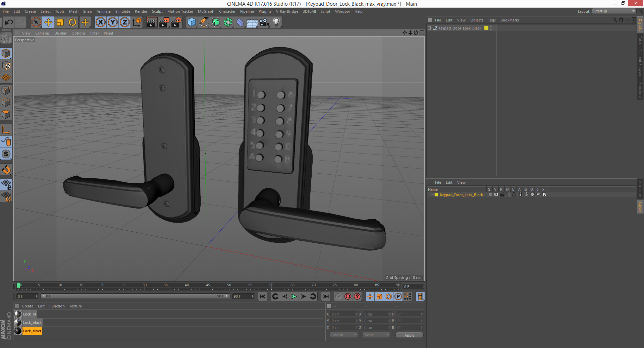The width and height of the screenshot is (644, 348).
Task: Open the deformer objects icon
Action: 240,22
